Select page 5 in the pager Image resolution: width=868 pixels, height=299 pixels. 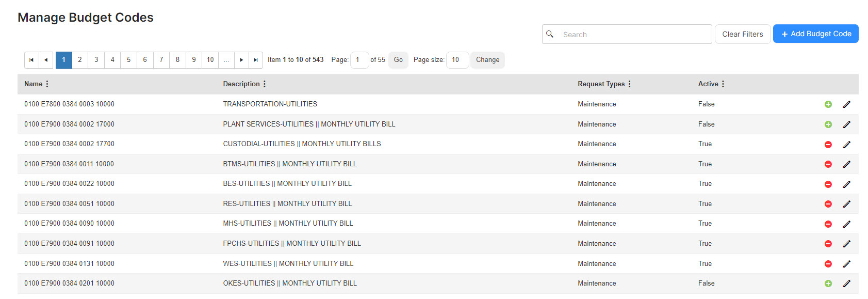point(129,60)
